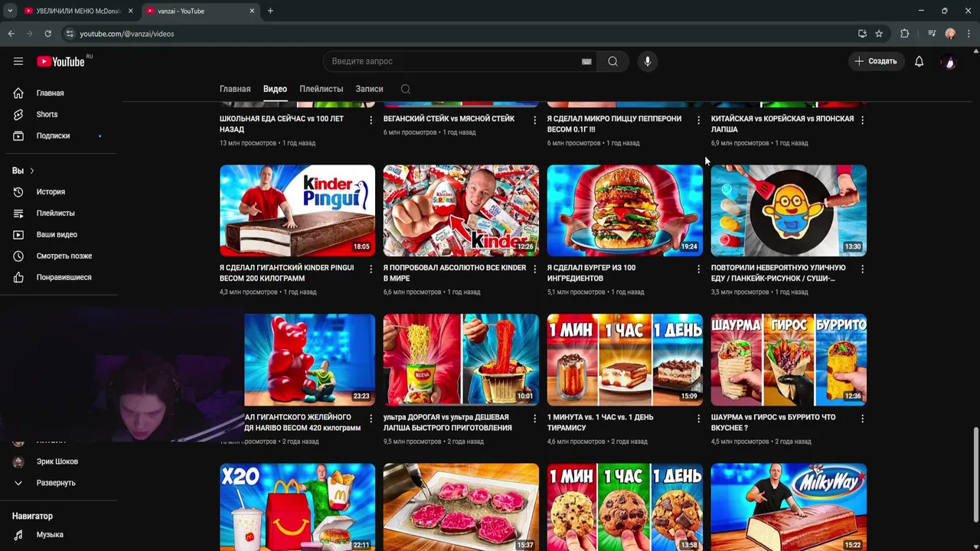The height and width of the screenshot is (551, 980).
Task: Open the MilkyWay giant bar thumbnail
Action: [x=789, y=507]
